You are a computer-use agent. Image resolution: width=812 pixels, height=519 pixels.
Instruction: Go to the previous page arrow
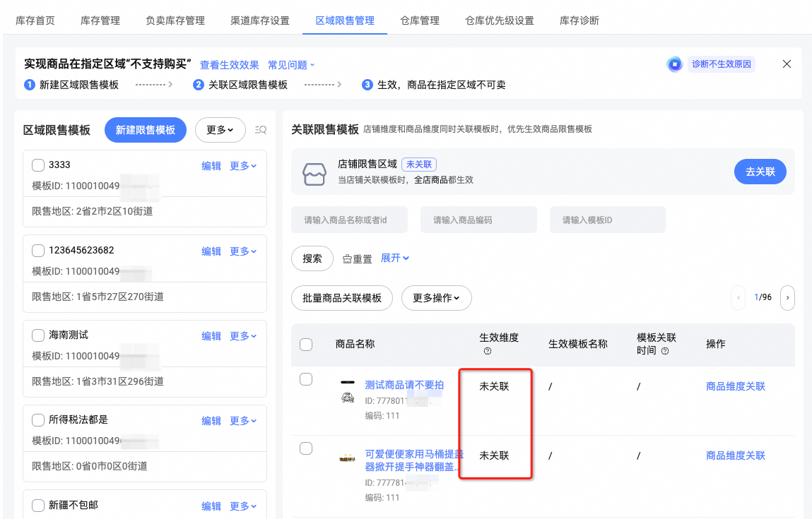tap(738, 297)
